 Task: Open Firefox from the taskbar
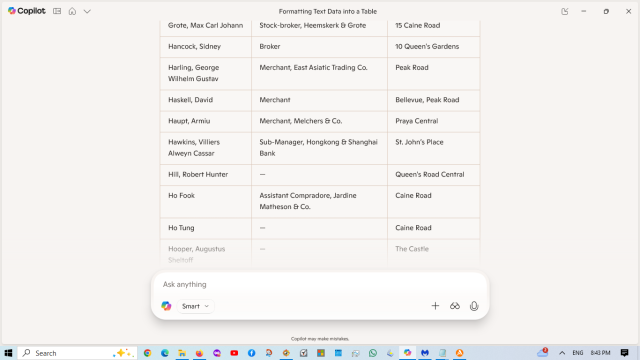(199, 353)
